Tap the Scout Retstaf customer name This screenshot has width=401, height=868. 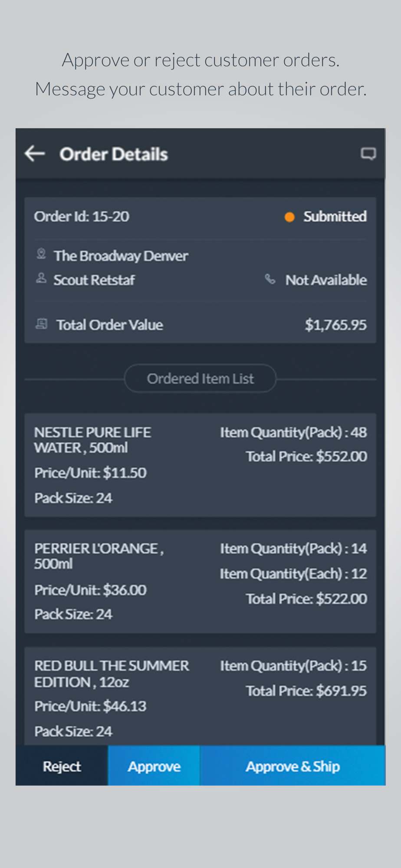(x=94, y=280)
